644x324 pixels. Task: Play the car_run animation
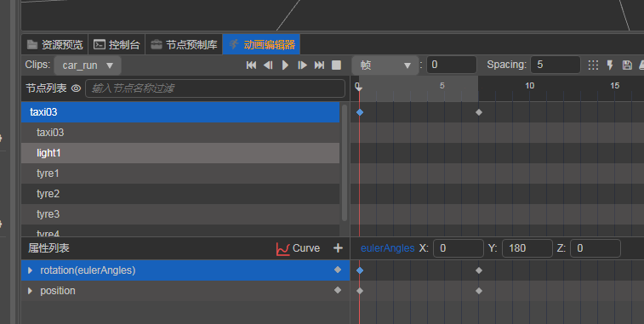click(285, 65)
